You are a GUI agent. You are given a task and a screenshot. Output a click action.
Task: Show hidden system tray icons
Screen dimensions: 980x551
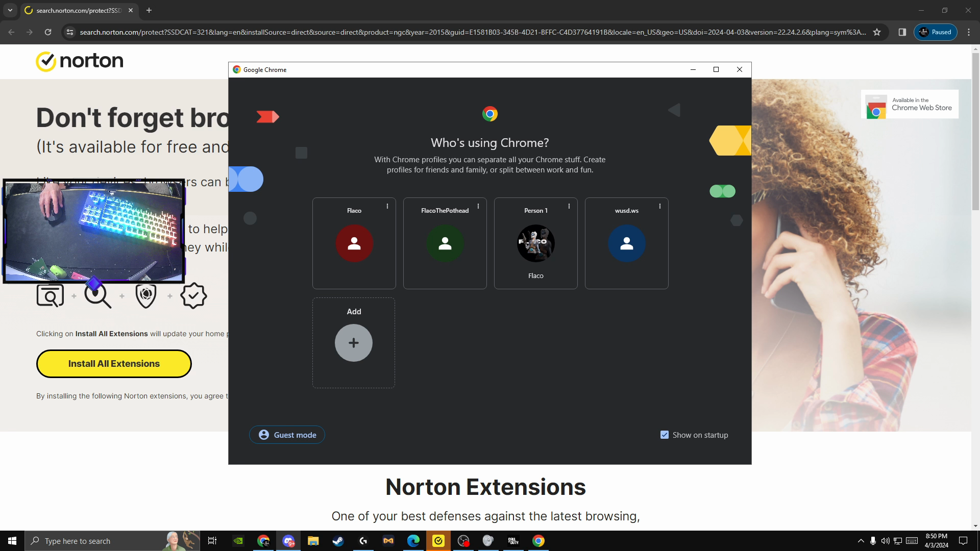coord(861,541)
